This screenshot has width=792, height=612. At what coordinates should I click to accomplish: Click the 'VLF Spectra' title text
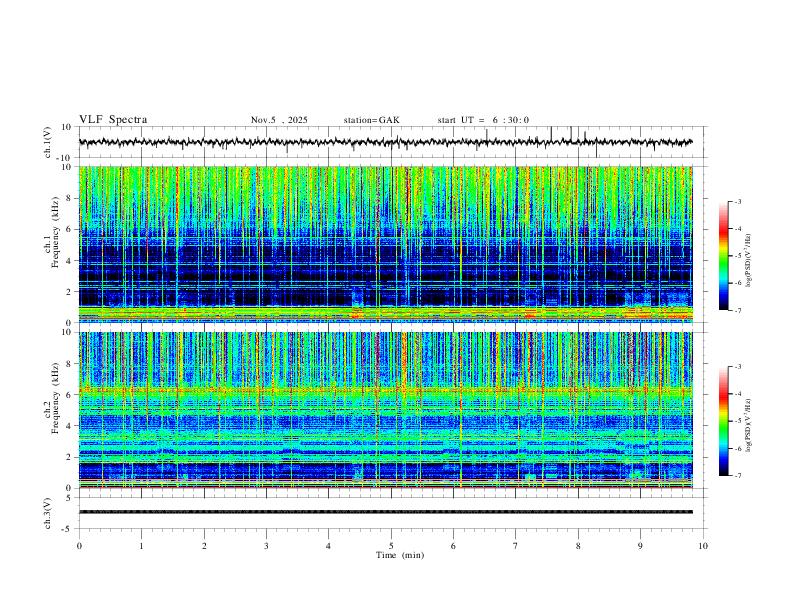pos(113,120)
